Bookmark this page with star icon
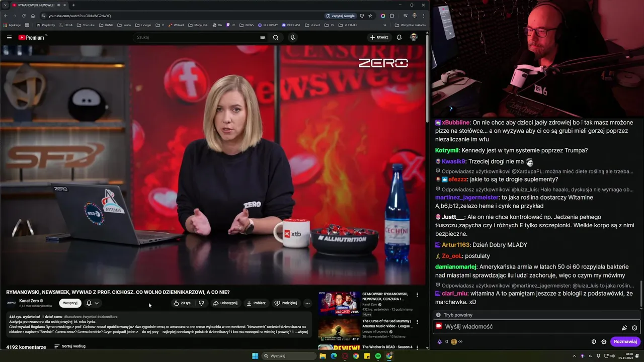Viewport: 644px width, 362px height. (370, 16)
